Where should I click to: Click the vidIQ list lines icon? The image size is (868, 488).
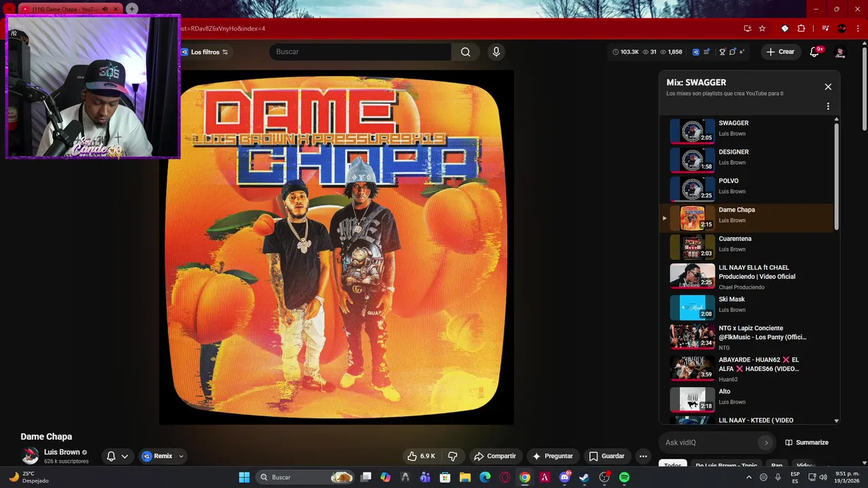[x=707, y=52]
